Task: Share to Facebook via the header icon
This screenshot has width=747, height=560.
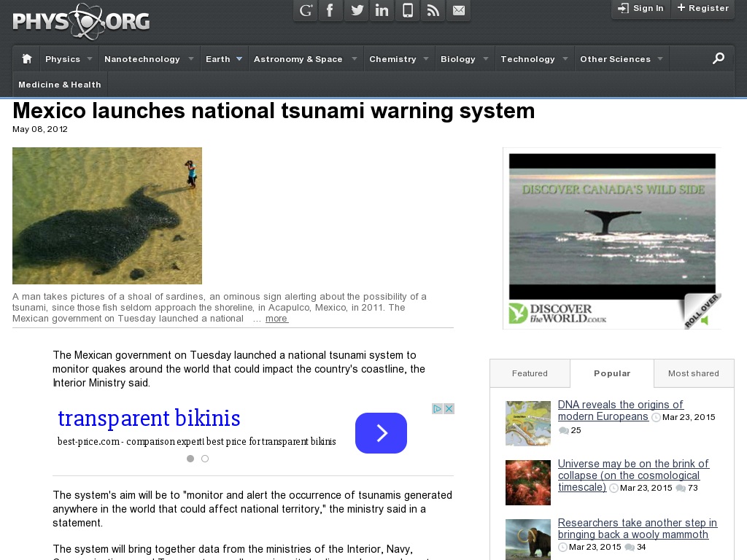Action: [x=330, y=10]
